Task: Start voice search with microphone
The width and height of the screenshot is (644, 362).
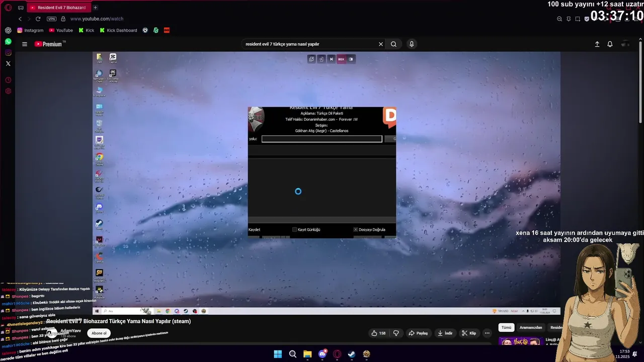Action: click(x=412, y=44)
